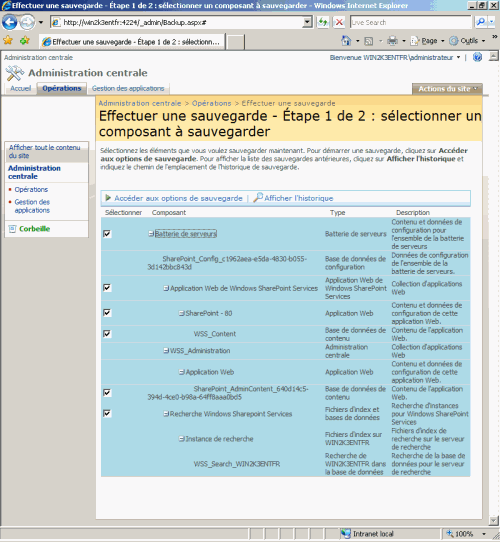Viewport: 500px width, 542px height.
Task: Toggle Batterie de serveurs checkbox
Action: tap(107, 234)
